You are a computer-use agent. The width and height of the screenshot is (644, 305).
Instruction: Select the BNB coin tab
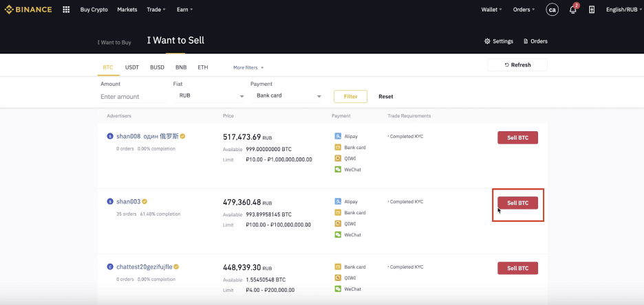point(181,67)
